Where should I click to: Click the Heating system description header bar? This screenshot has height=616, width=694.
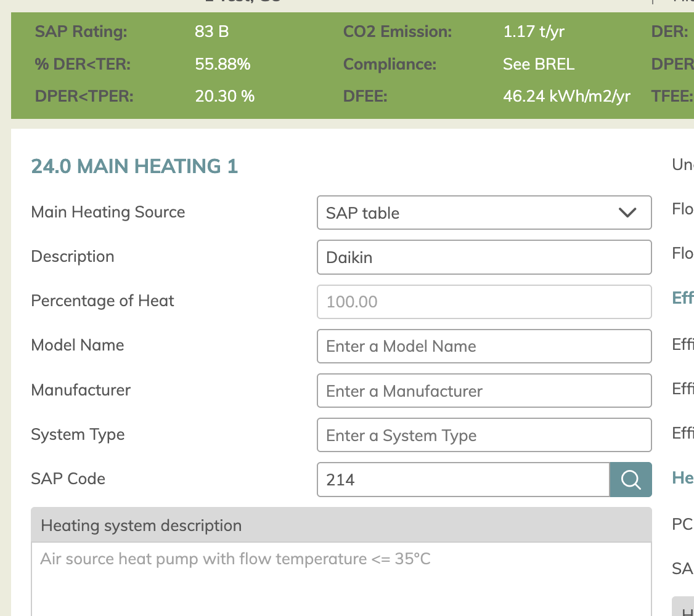(x=341, y=525)
